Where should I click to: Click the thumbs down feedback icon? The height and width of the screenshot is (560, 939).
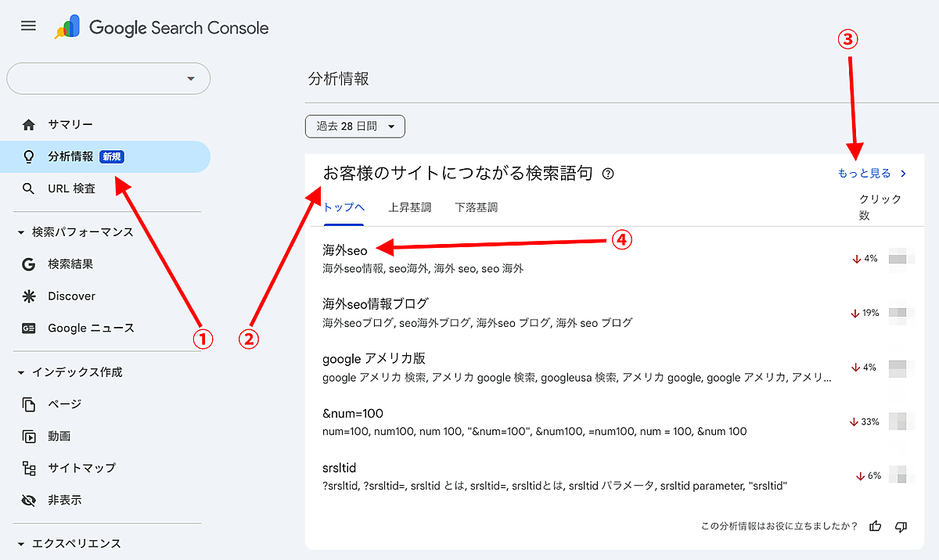[901, 526]
